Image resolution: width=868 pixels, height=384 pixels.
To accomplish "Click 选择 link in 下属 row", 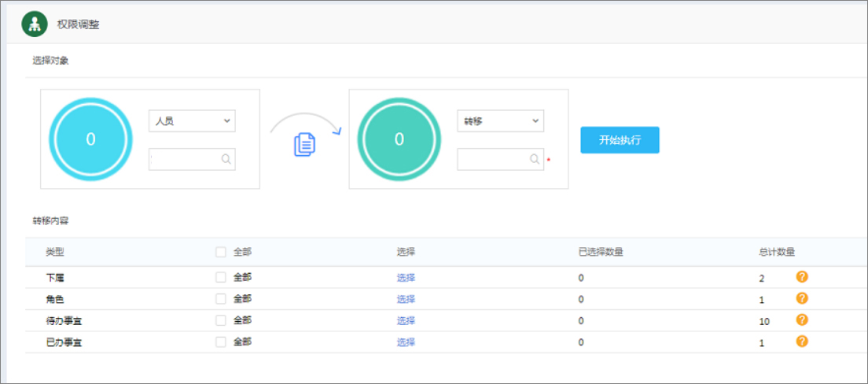I will (406, 278).
